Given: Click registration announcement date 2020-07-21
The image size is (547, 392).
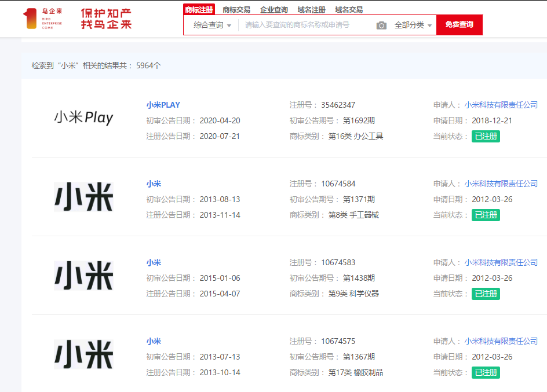Looking at the screenshot, I should point(220,136).
